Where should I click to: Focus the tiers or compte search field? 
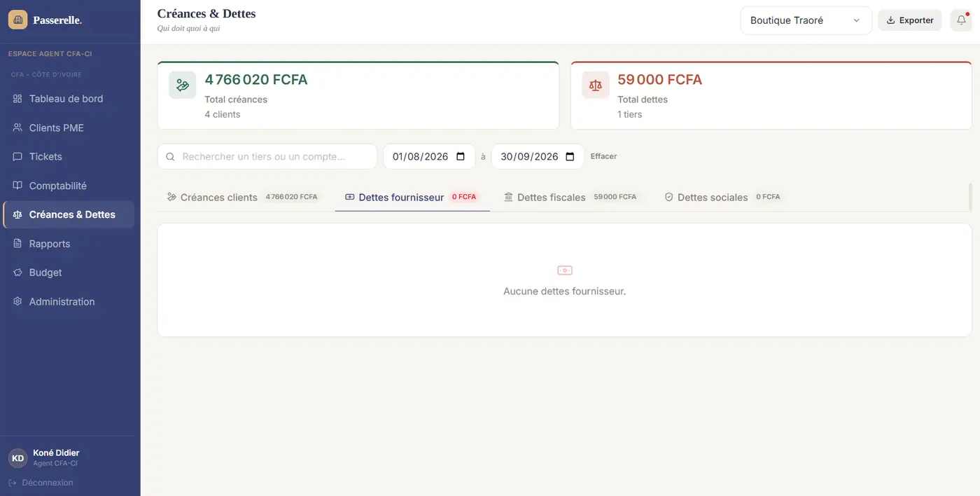pos(267,157)
